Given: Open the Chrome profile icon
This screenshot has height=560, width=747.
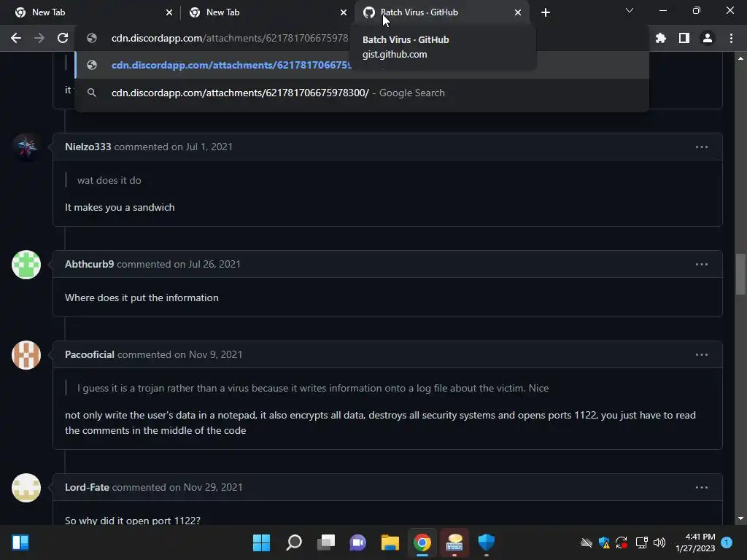Looking at the screenshot, I should point(708,38).
